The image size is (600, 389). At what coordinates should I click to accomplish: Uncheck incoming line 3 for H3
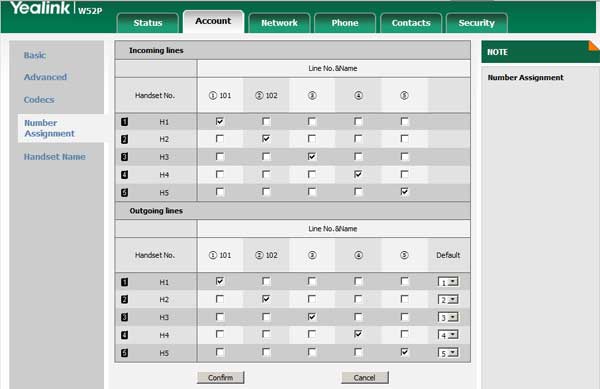312,156
